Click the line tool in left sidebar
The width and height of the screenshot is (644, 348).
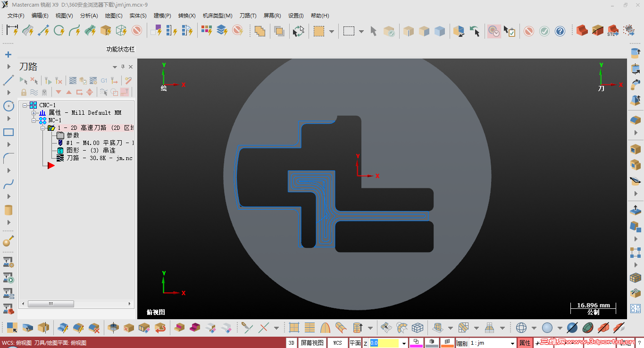(8, 80)
